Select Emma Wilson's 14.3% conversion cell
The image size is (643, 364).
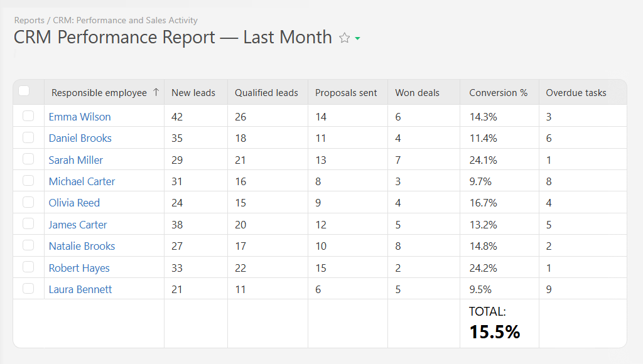click(x=499, y=116)
